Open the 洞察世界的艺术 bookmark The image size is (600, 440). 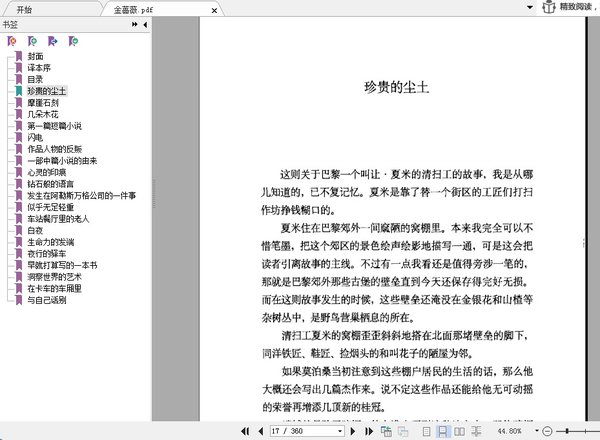(x=54, y=277)
